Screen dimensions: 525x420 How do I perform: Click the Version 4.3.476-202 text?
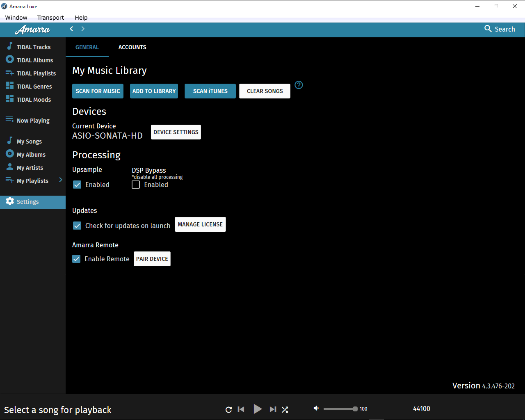pyautogui.click(x=484, y=386)
